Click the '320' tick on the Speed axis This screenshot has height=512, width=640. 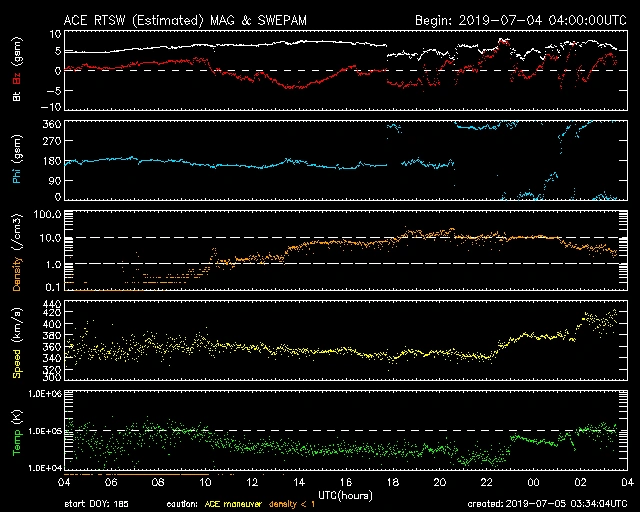(x=52, y=370)
